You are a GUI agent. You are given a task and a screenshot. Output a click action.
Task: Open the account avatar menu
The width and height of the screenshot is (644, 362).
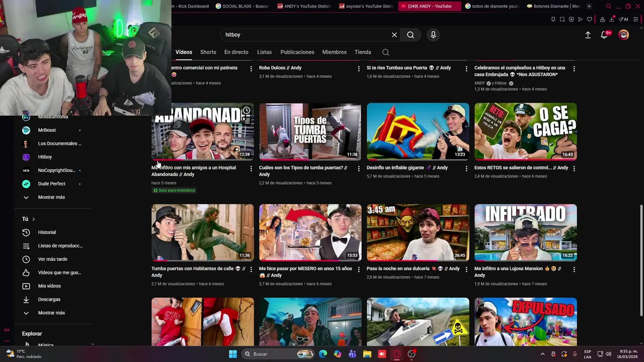pyautogui.click(x=624, y=35)
